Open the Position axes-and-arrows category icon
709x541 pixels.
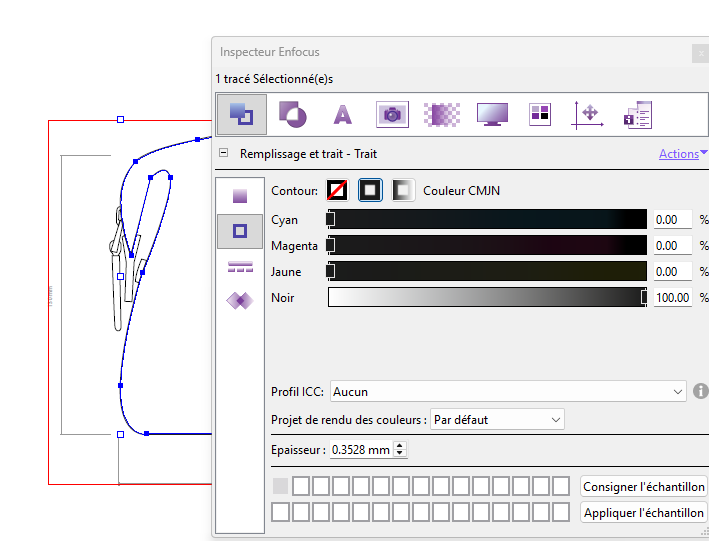[x=587, y=115]
